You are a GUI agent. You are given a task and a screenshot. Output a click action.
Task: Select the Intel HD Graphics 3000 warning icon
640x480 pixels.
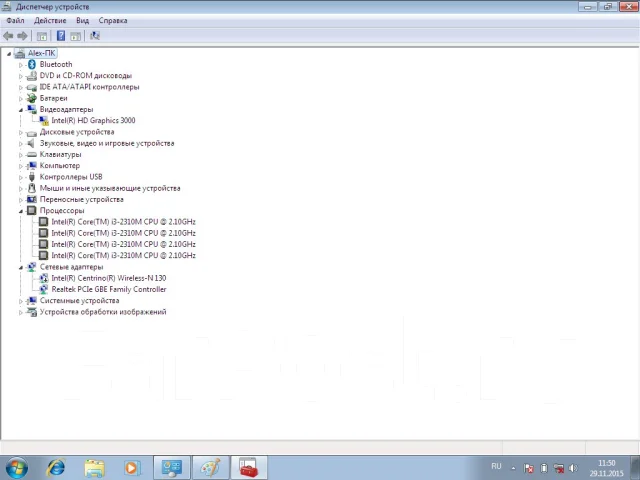tap(44, 120)
